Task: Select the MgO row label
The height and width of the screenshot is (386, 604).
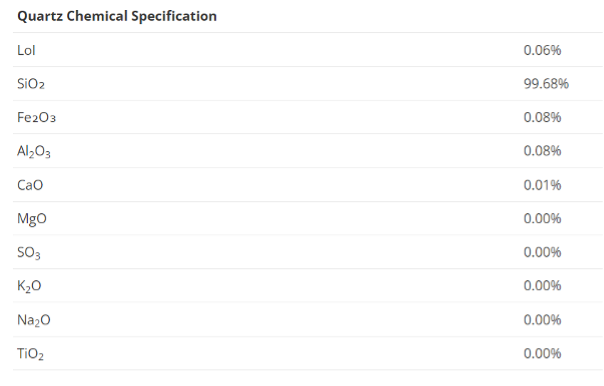Action: coord(32,219)
